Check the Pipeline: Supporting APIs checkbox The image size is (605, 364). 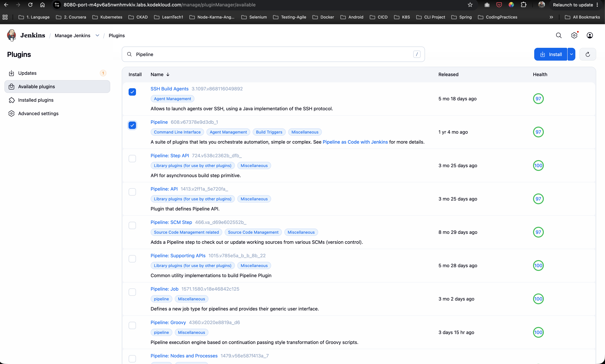[132, 259]
